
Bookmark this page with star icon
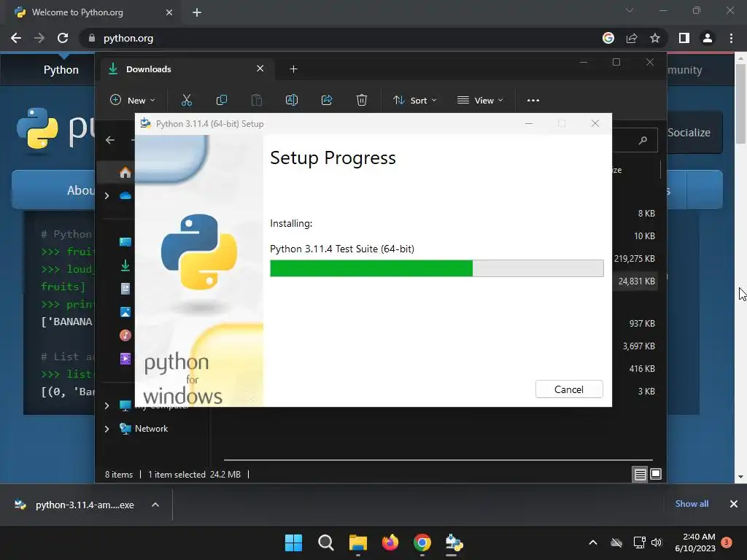655,38
